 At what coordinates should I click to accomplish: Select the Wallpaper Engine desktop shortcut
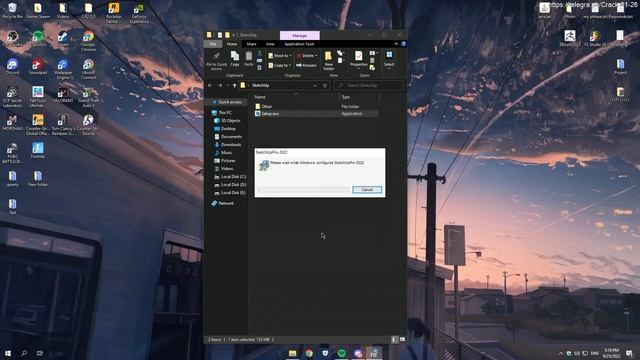(x=63, y=69)
